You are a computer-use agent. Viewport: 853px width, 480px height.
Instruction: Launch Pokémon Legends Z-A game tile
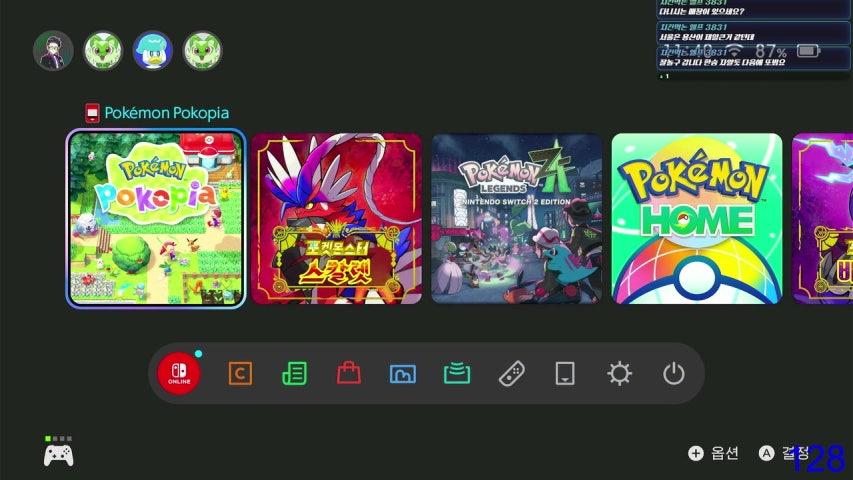point(517,218)
